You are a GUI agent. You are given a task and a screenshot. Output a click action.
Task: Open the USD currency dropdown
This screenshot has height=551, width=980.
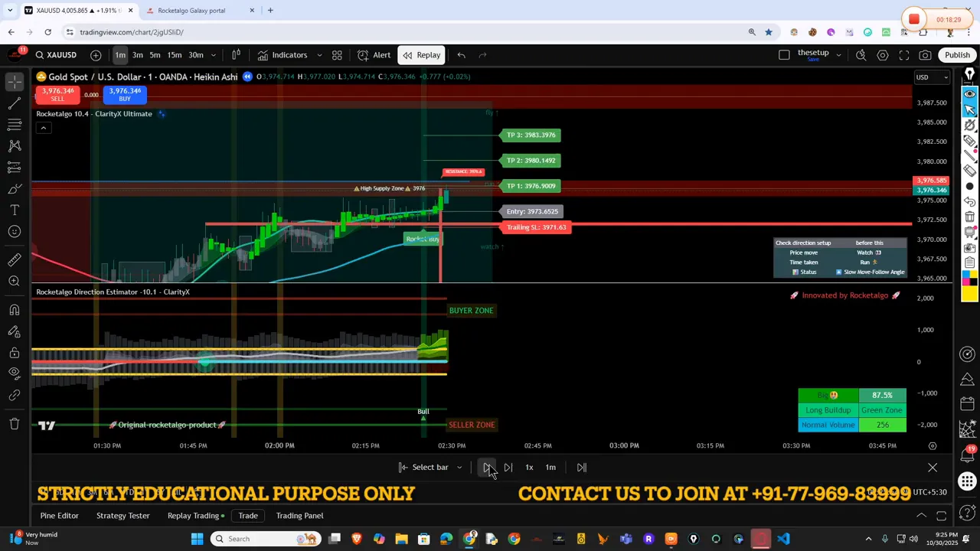pos(932,77)
